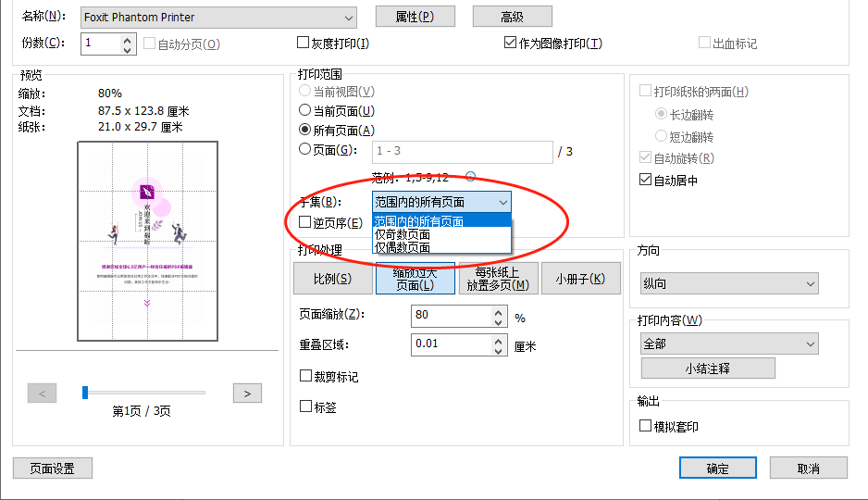This screenshot has width=868, height=500.
Task: Open the 打印内容 dropdown showing 全部
Action: tap(729, 344)
